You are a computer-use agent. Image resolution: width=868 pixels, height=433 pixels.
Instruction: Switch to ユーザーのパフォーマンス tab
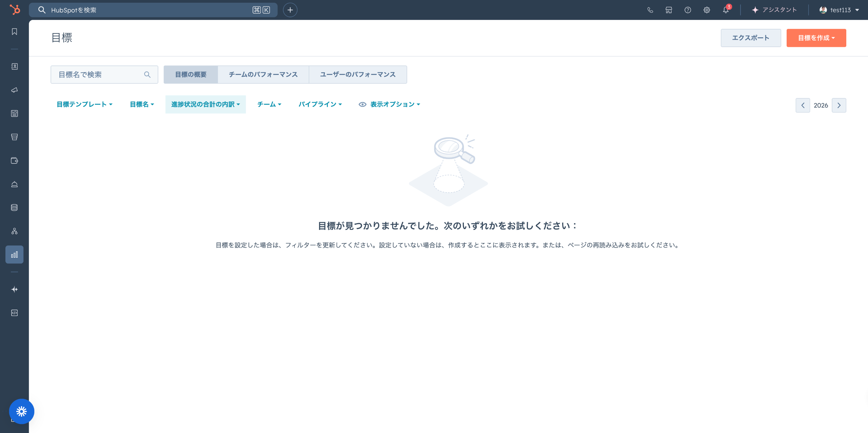coord(358,75)
